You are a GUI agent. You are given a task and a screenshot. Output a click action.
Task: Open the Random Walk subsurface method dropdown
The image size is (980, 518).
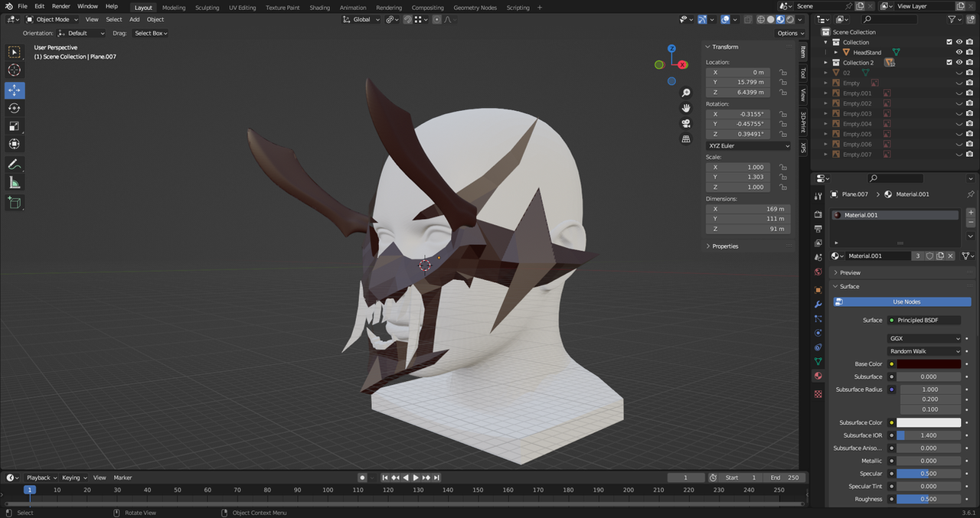[924, 351]
